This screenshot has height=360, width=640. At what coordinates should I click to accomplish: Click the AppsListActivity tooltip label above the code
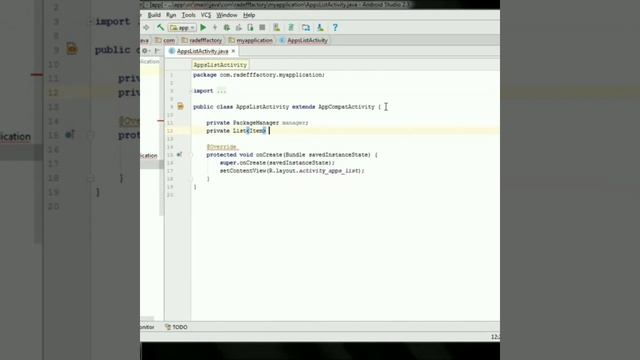[220, 65]
